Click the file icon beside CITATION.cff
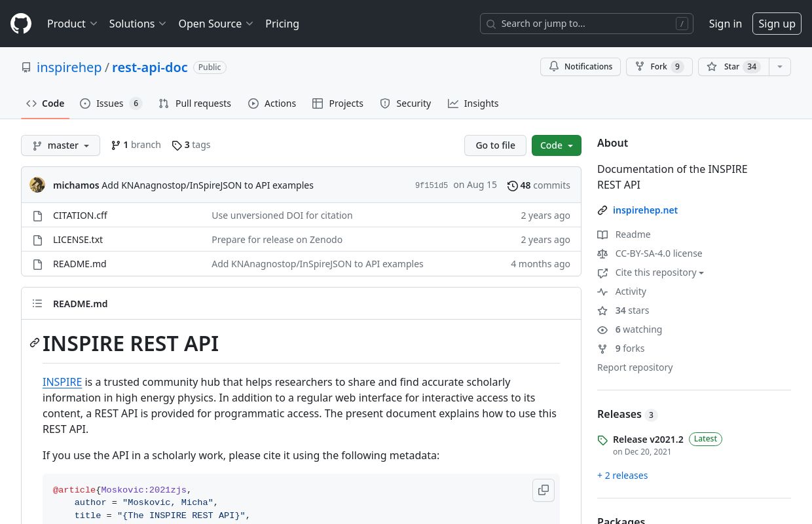This screenshot has width=812, height=524. pyautogui.click(x=37, y=215)
